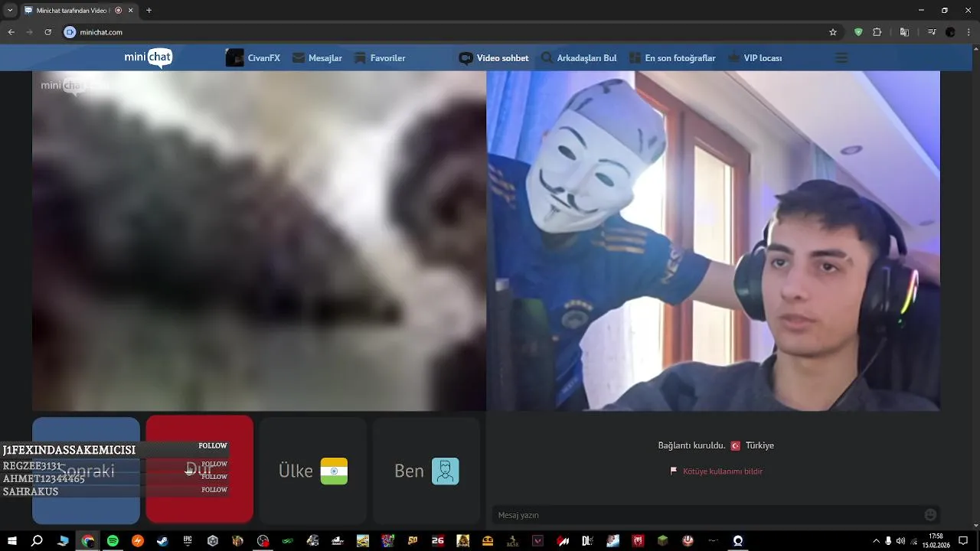Click the page scrollbar up arrow
This screenshot has width=980, height=551.
point(976,47)
